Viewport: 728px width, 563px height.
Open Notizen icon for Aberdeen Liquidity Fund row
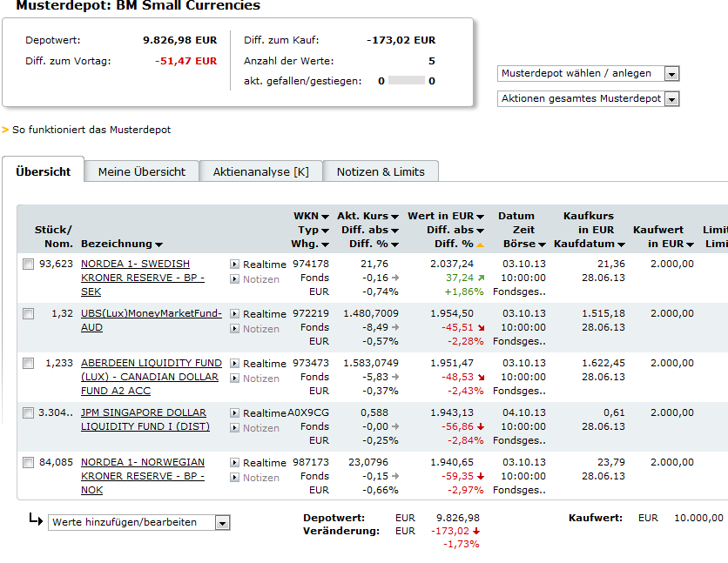234,379
